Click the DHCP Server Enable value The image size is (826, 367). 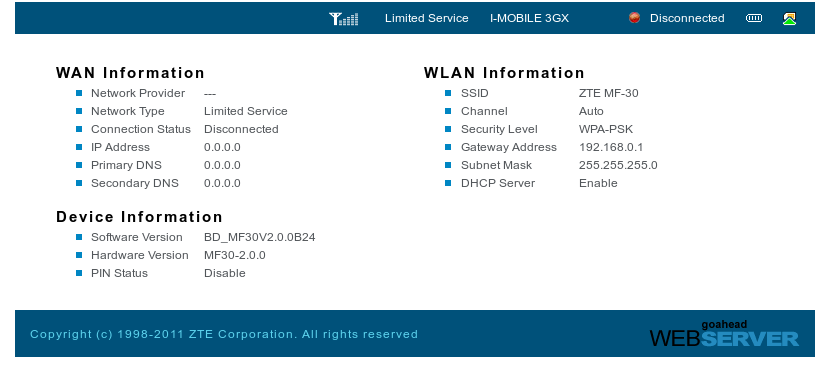[598, 183]
